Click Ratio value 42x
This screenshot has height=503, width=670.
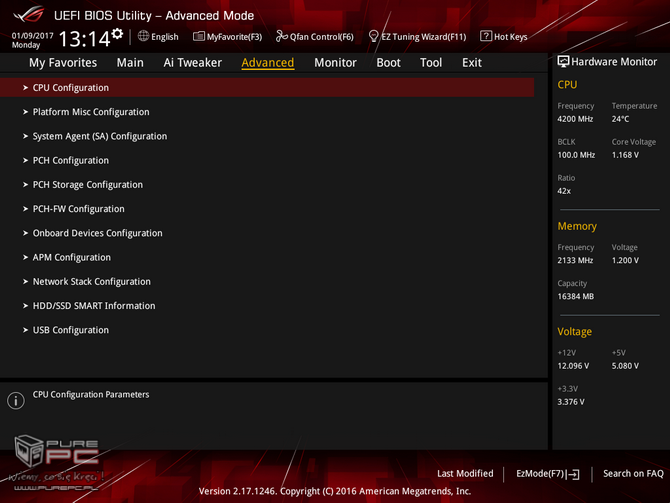coord(564,191)
